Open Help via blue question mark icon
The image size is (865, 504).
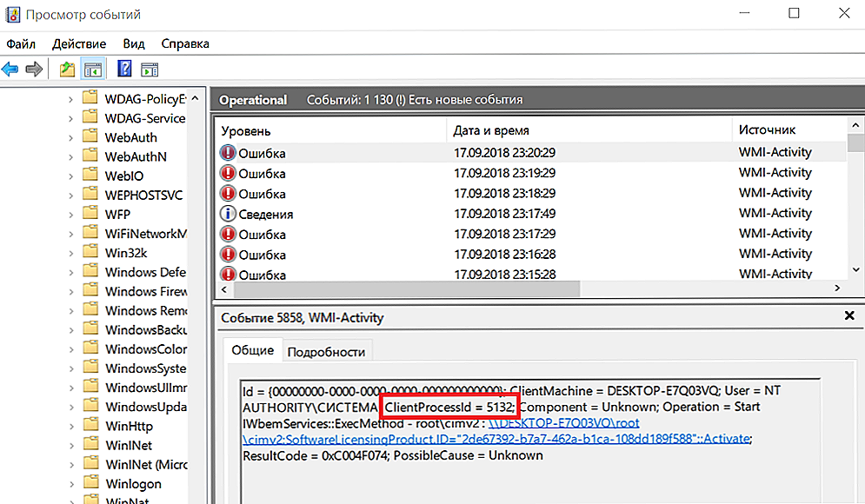124,70
